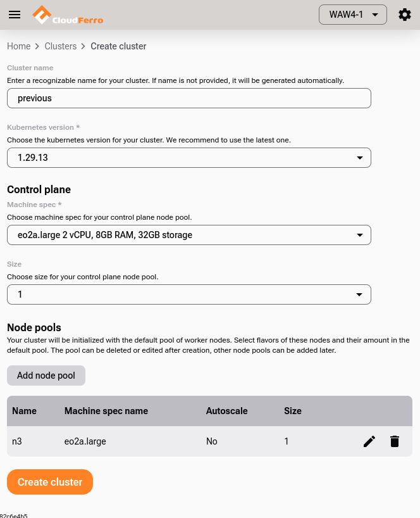420x518 pixels.
Task: Expand the control plane Size dropdown
Action: pos(188,294)
